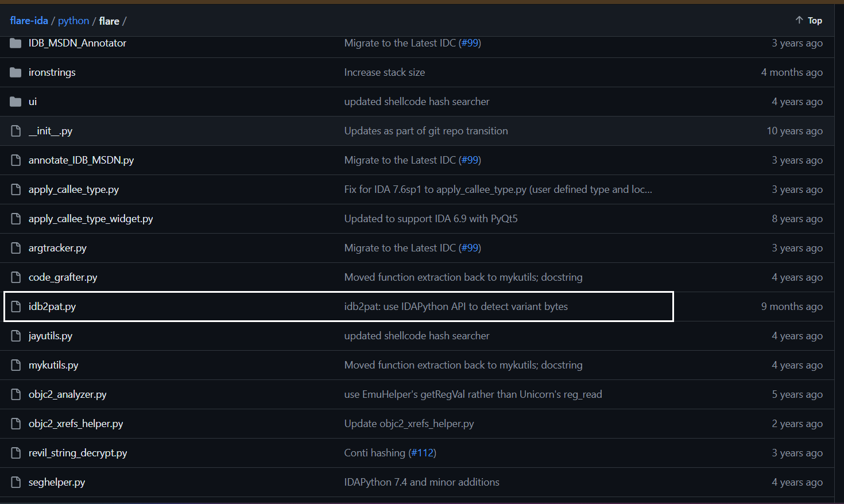844x504 pixels.
Task: View 'Updated to support IDA 6.9' commit
Action: pos(431,219)
